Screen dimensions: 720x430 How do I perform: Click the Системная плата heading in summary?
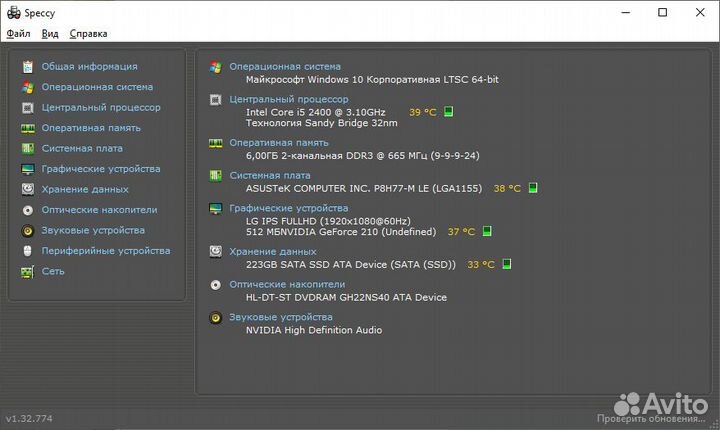[x=270, y=175]
